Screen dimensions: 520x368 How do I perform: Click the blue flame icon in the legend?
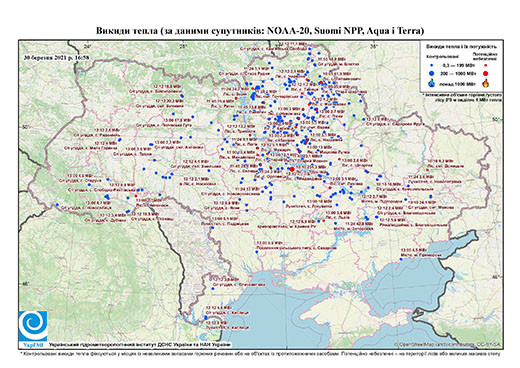click(432, 83)
